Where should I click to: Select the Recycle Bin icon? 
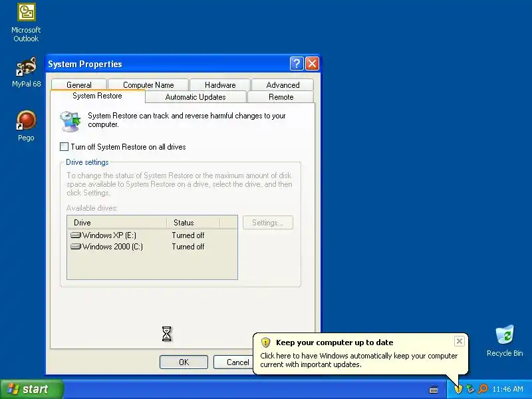pos(505,341)
